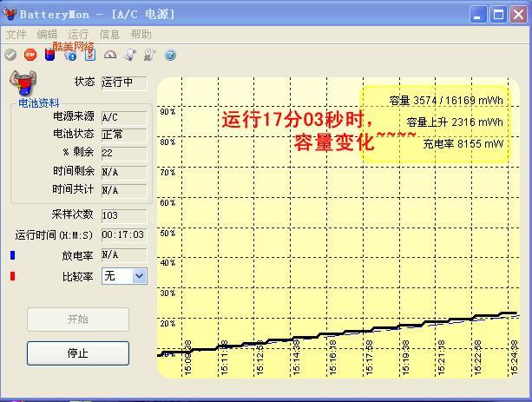Viewport: 532px width, 402px height.
Task: Click the 容量 3574 / 16169 mWh text
Action: (446, 101)
